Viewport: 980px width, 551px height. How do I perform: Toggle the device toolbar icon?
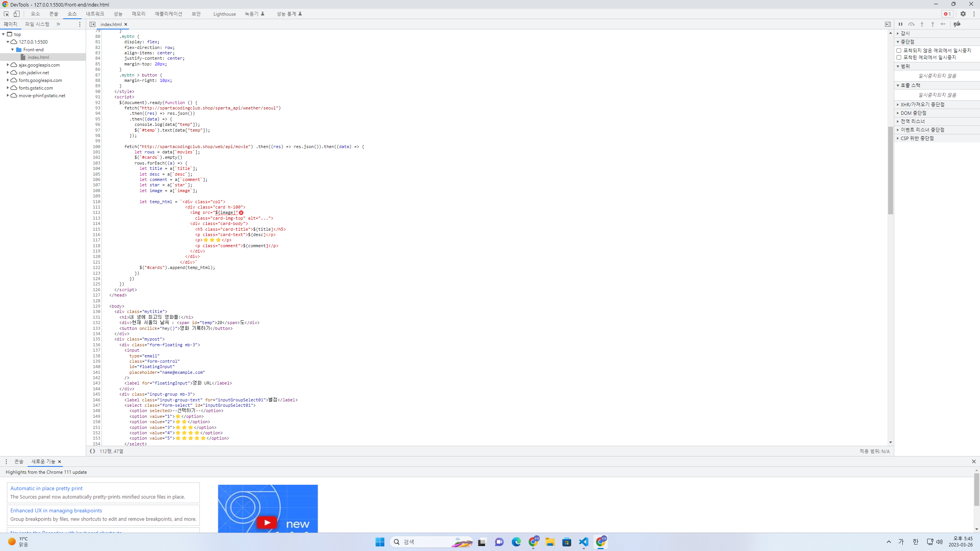click(16, 14)
